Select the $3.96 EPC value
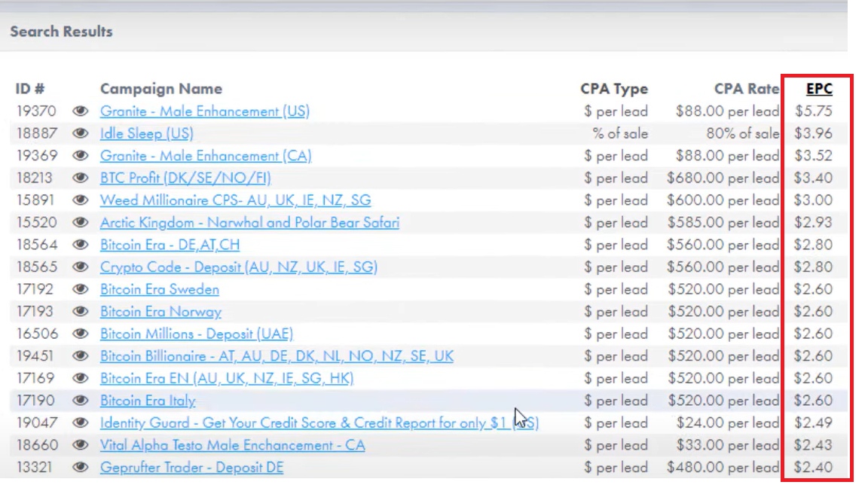The height and width of the screenshot is (488, 868). (813, 133)
